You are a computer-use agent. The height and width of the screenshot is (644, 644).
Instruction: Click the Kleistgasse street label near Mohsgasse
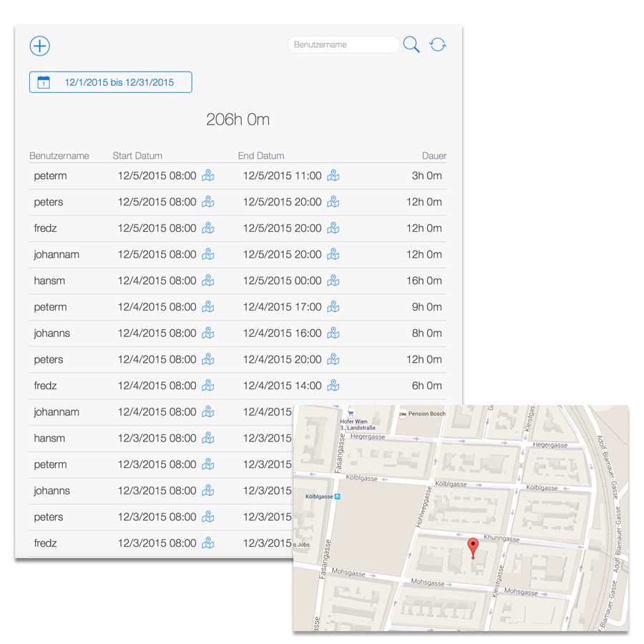pos(497,582)
